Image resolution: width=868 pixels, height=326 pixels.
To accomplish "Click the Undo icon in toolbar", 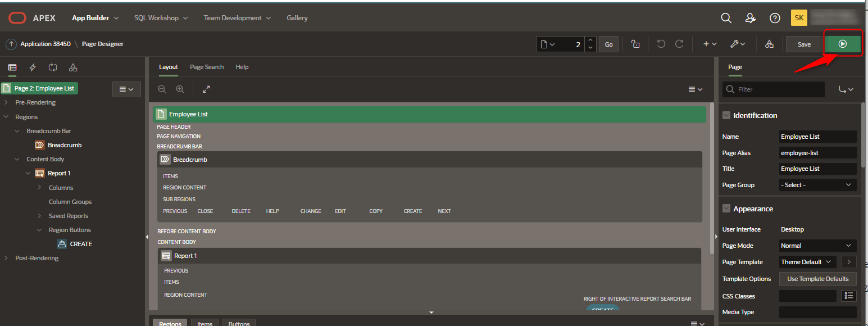I will click(661, 44).
